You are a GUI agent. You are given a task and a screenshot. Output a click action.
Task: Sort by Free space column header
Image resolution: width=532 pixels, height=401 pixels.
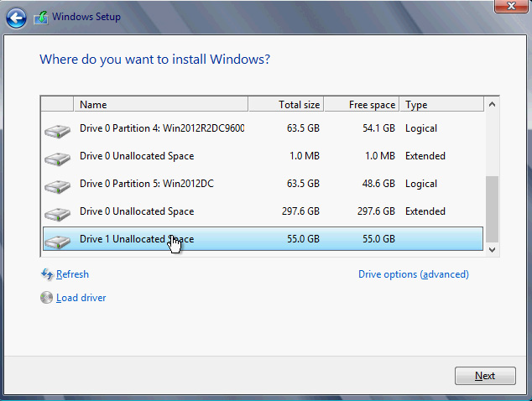click(362, 105)
